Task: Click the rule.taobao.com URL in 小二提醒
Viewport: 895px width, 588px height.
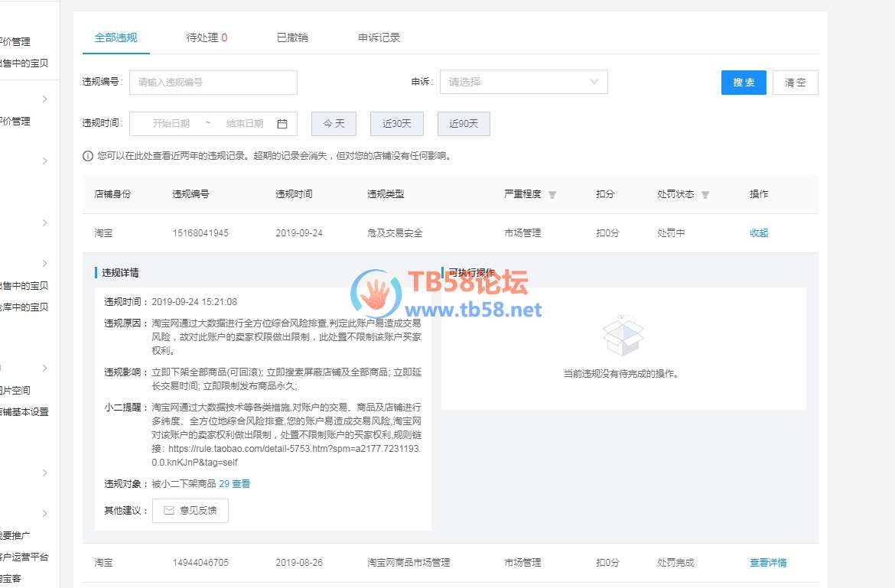Action: (287, 455)
